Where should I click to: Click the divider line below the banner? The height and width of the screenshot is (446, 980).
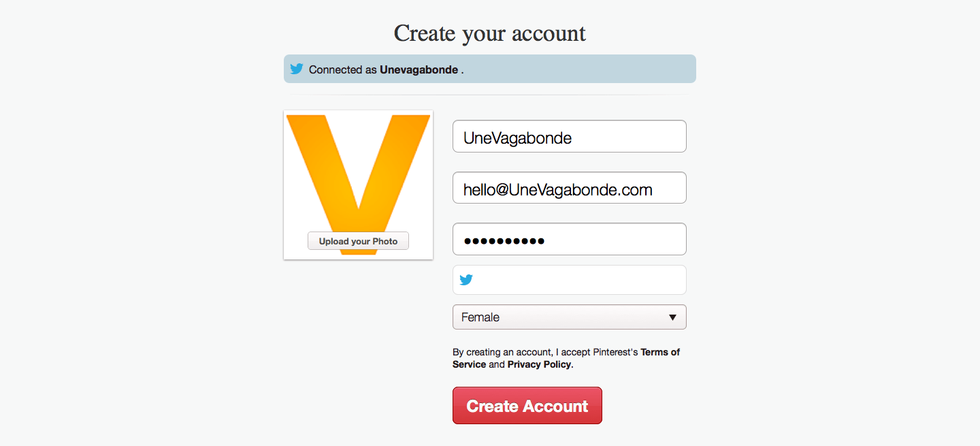pyautogui.click(x=489, y=95)
